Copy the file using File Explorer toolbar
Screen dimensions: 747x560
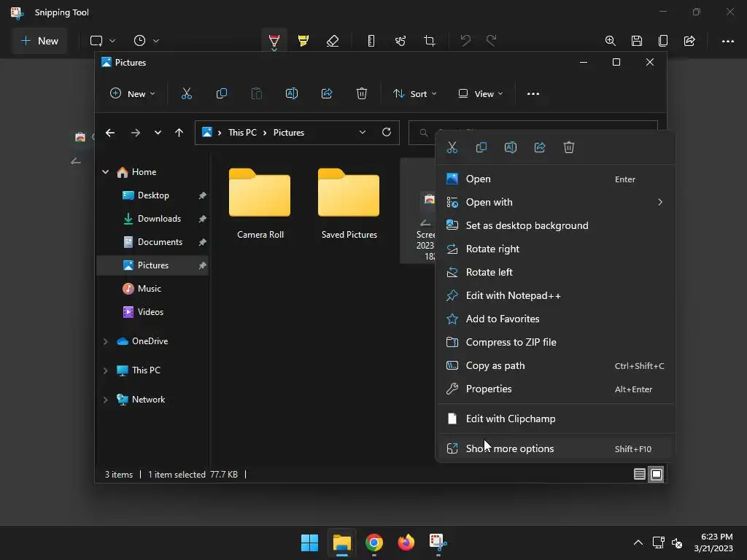[x=222, y=94]
